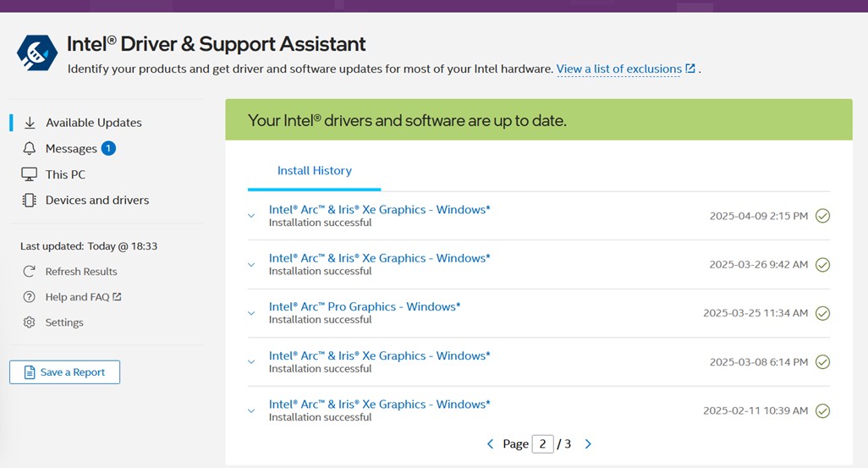
Task: Go to the next install history page
Action: [x=588, y=444]
